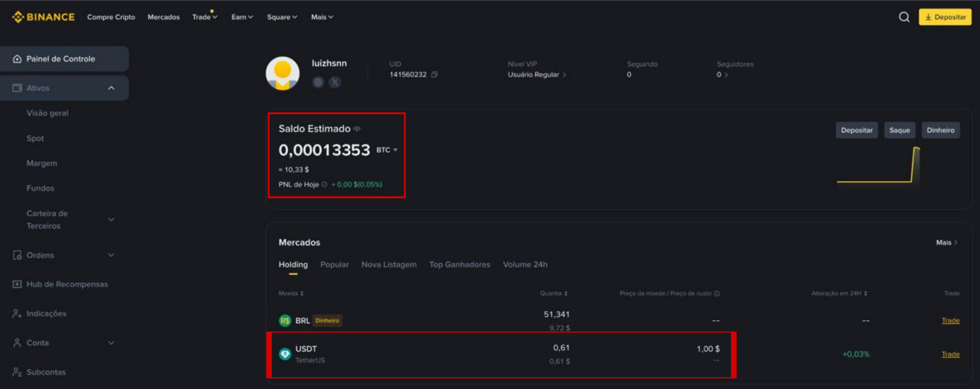The height and width of the screenshot is (389, 980).
Task: Click the info icon beside Preço de custo
Action: (717, 294)
